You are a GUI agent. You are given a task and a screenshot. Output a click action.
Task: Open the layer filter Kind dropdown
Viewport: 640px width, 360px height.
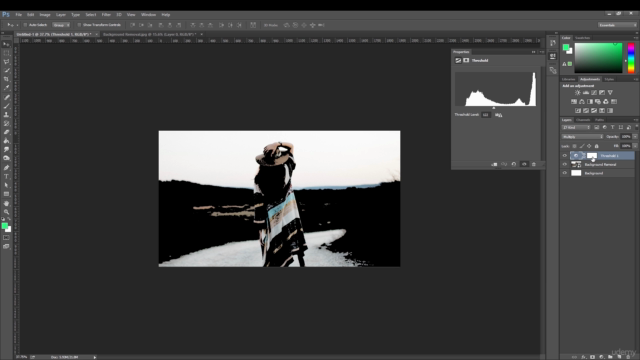pyautogui.click(x=576, y=128)
